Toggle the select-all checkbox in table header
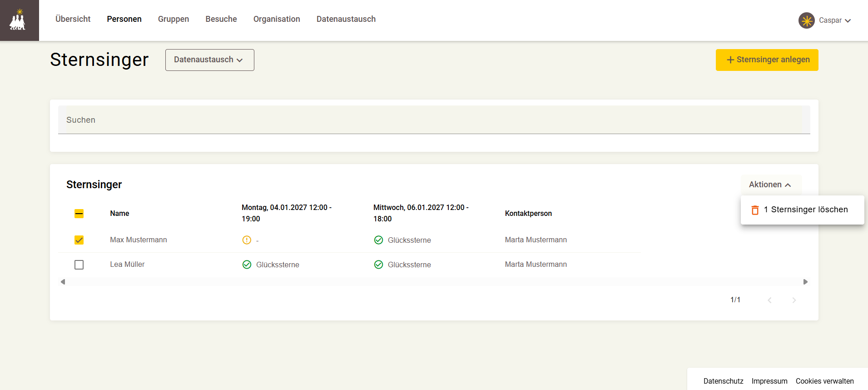The height and width of the screenshot is (390, 868). (x=79, y=214)
